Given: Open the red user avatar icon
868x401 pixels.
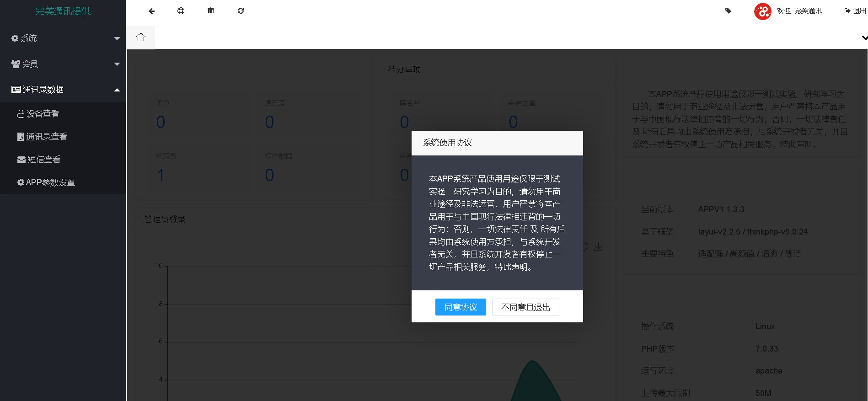Looking at the screenshot, I should tap(763, 11).
